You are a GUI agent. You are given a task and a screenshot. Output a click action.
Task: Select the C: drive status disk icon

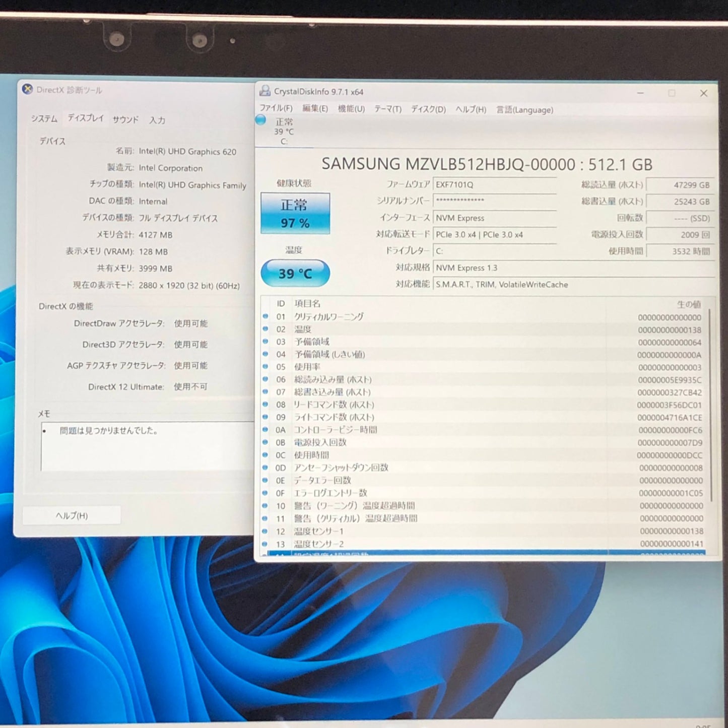point(260,120)
